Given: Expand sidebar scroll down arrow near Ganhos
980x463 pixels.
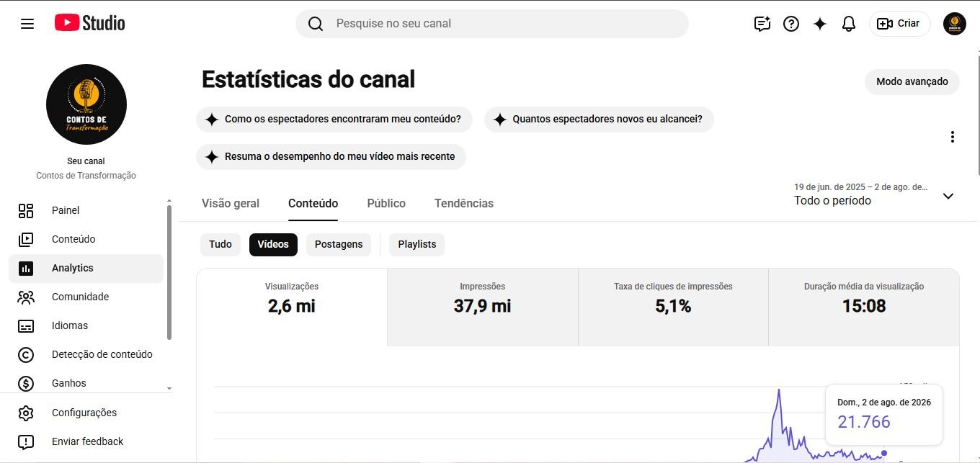Looking at the screenshot, I should point(169,388).
